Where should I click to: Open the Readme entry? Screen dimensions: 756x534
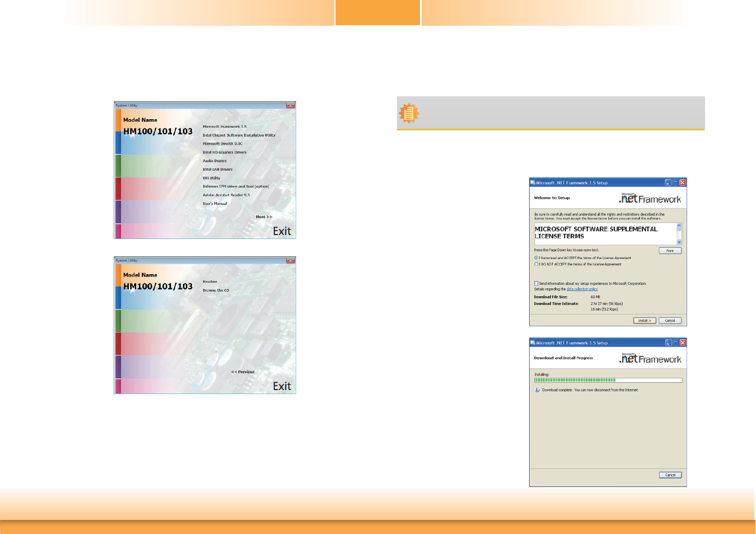coord(210,282)
